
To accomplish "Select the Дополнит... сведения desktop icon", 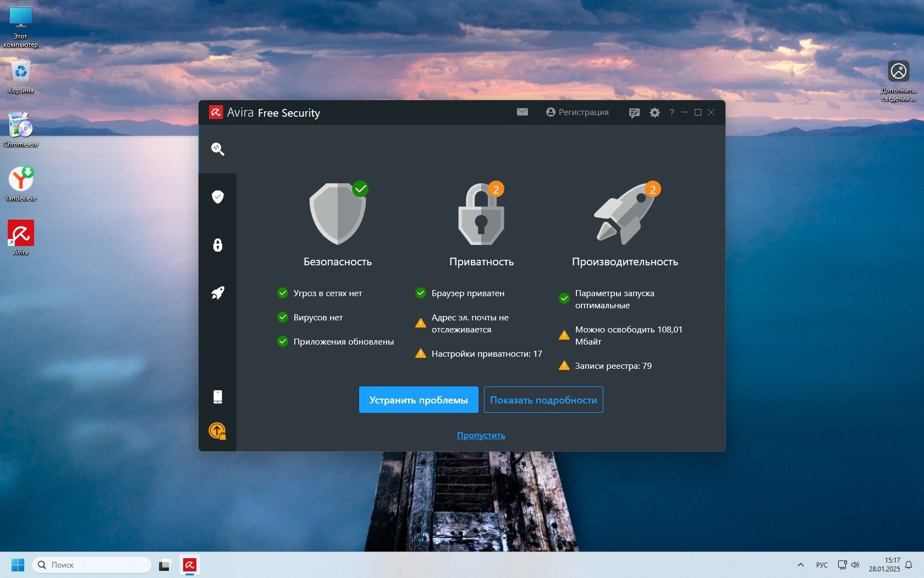I will coord(899,81).
